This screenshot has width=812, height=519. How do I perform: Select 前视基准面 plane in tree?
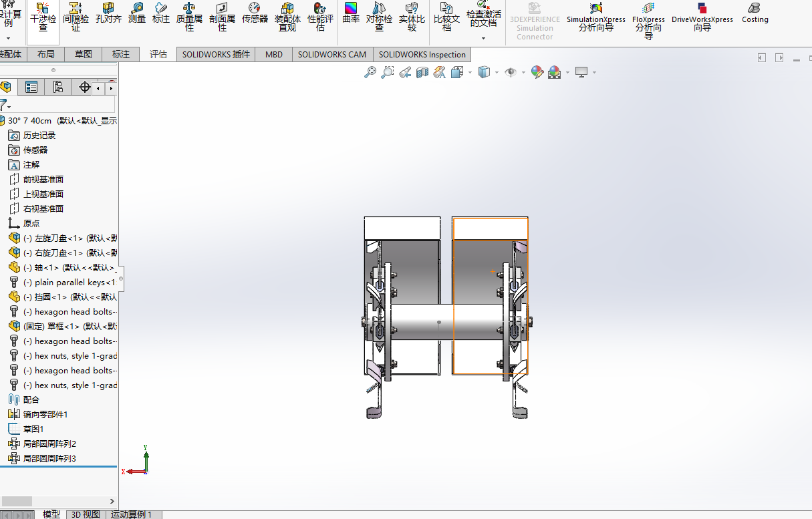coord(43,179)
